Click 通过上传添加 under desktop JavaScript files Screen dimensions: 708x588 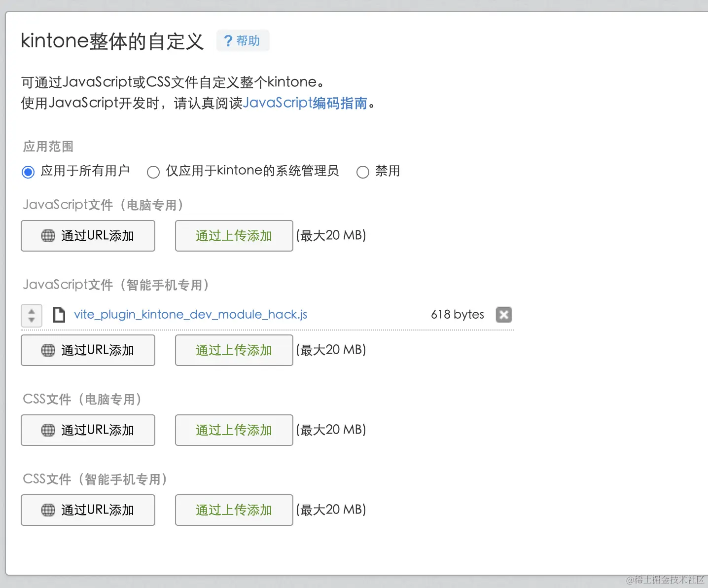pyautogui.click(x=234, y=236)
